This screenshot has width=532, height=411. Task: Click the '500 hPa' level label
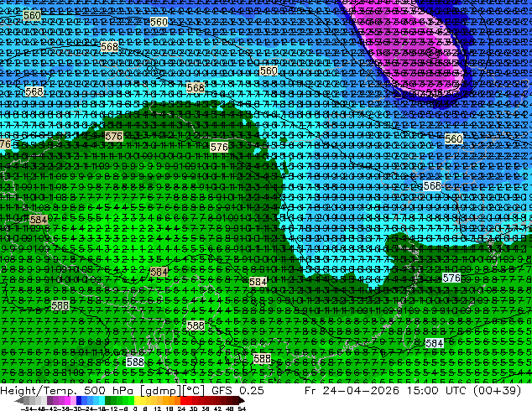(108, 390)
